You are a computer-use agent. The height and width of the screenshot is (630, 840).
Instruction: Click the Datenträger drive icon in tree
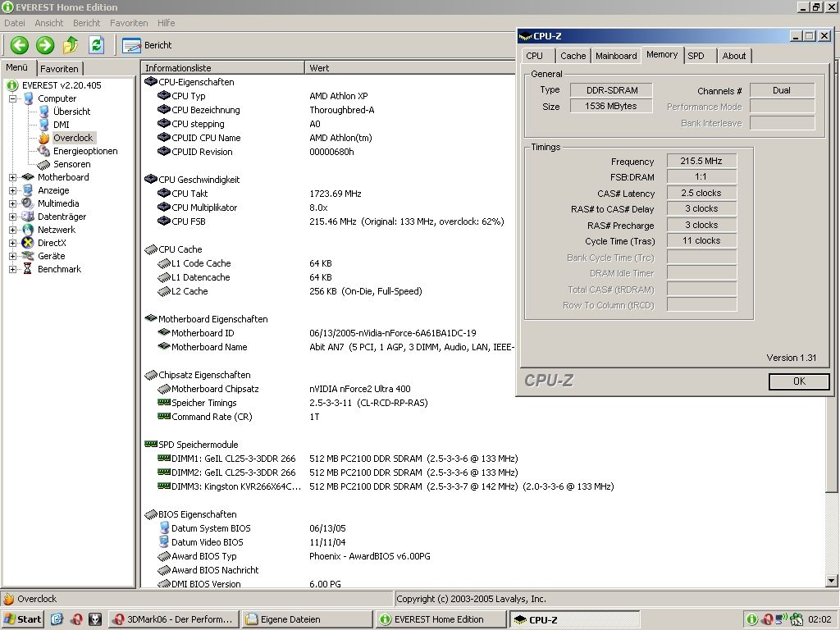pyautogui.click(x=28, y=217)
